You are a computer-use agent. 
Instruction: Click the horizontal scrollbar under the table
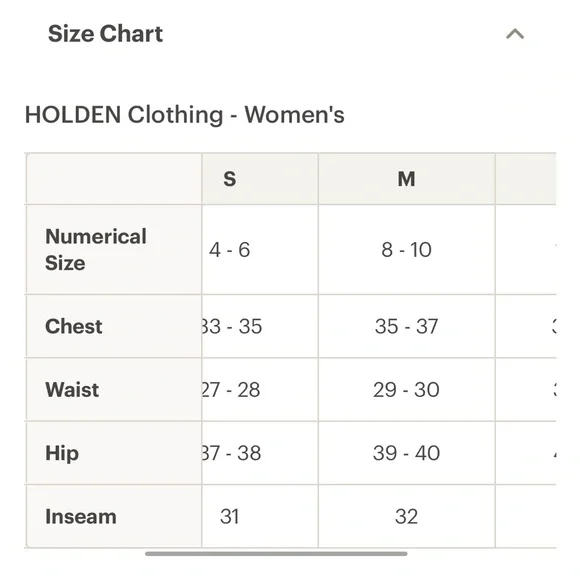pyautogui.click(x=276, y=554)
